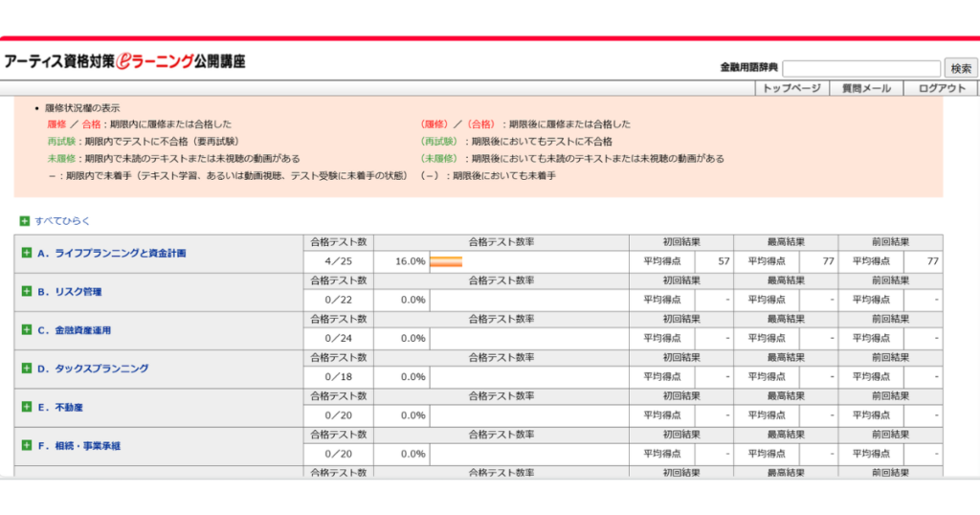Screen dimensions: 980x515
Task: Click plus icon beside E. 不動産
Action: tap(27, 407)
